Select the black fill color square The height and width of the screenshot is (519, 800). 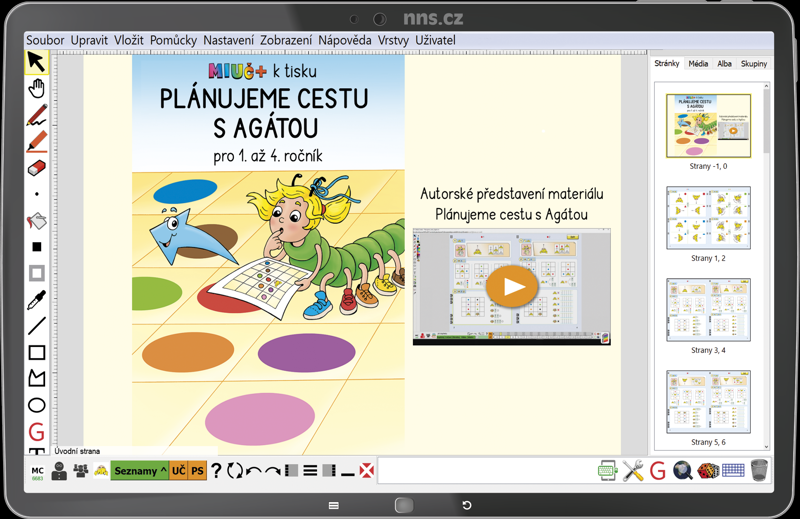[x=37, y=247]
